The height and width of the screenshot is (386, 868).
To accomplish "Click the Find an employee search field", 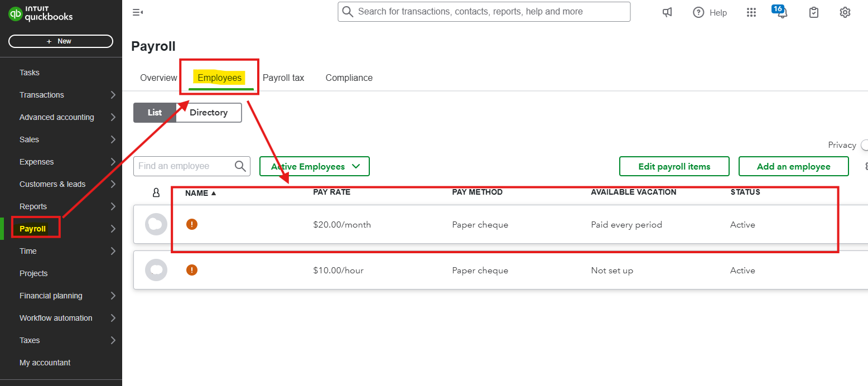I will (184, 166).
